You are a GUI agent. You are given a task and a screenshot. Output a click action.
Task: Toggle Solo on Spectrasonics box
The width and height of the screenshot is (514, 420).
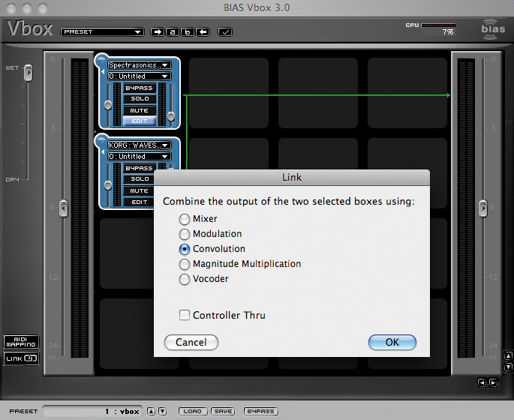(140, 98)
